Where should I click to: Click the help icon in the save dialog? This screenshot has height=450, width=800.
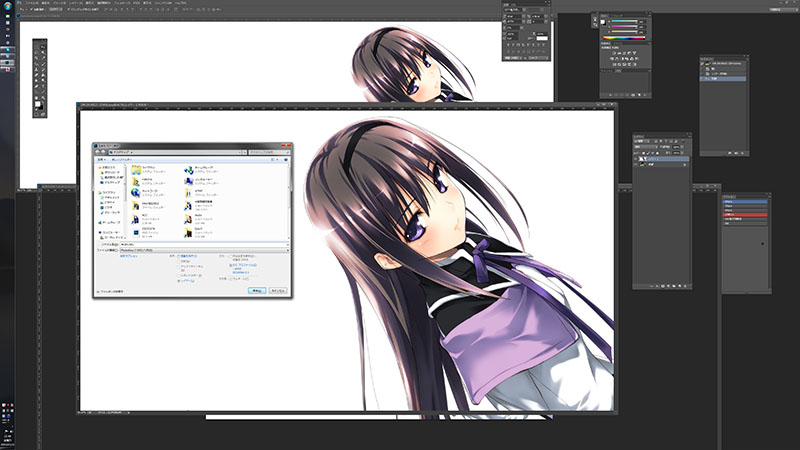286,160
